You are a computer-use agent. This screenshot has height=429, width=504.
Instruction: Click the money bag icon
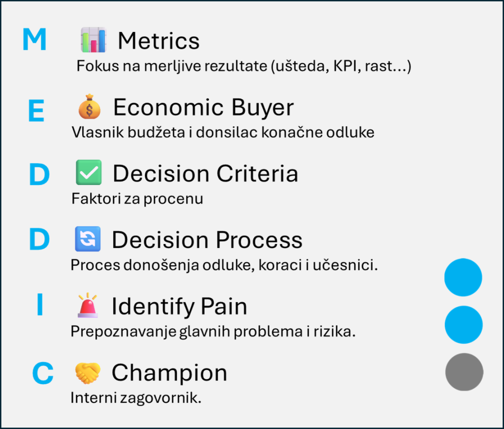pos(89,107)
